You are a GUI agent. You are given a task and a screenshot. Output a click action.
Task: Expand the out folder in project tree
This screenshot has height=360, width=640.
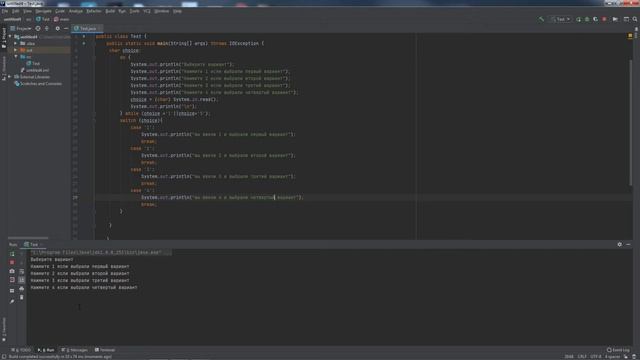pos(16,50)
